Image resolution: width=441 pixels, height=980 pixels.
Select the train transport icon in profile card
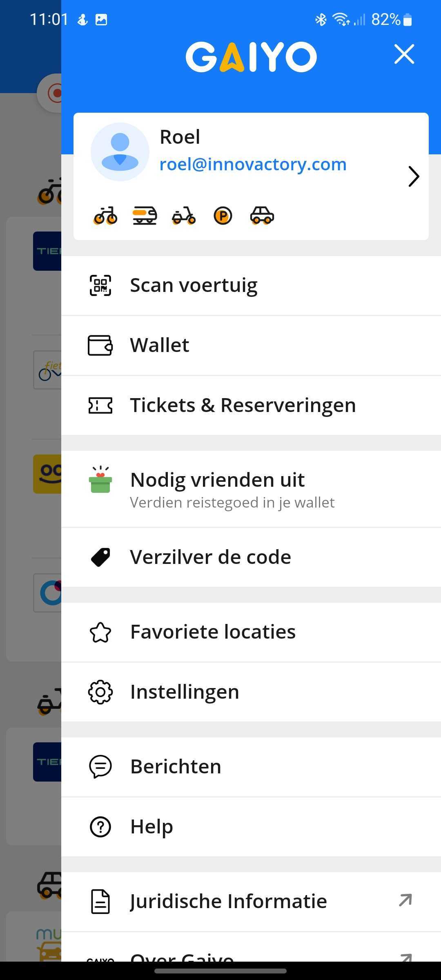click(145, 216)
